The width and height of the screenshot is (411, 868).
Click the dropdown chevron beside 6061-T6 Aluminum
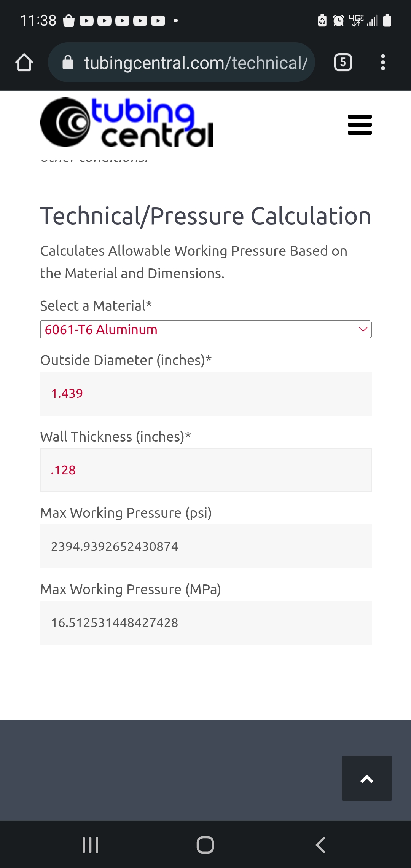click(363, 329)
